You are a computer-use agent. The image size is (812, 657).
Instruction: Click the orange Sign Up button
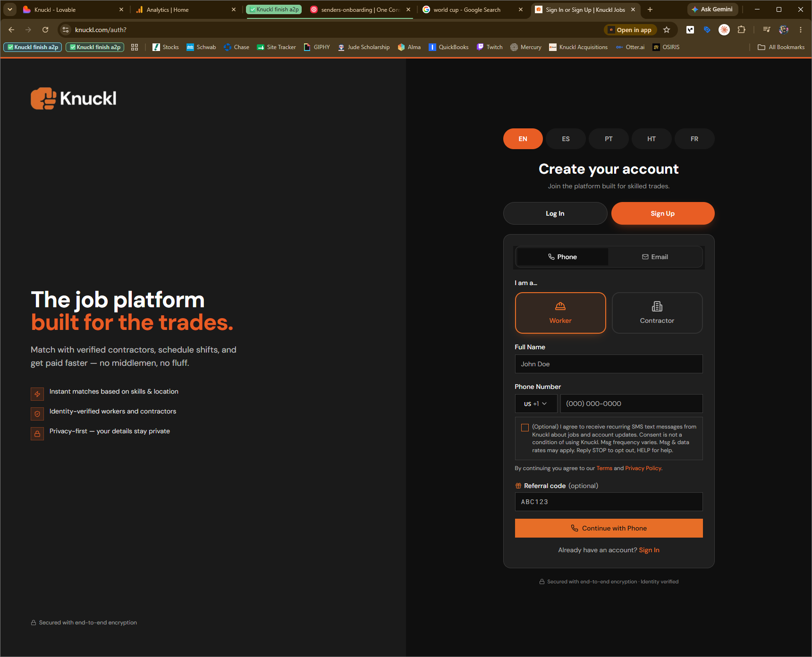[663, 213]
